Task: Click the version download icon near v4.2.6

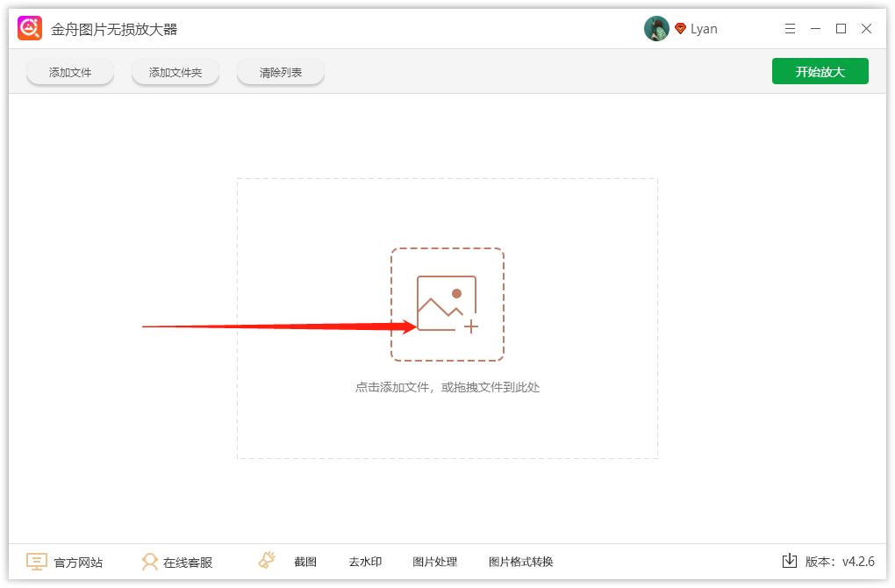Action: click(791, 561)
